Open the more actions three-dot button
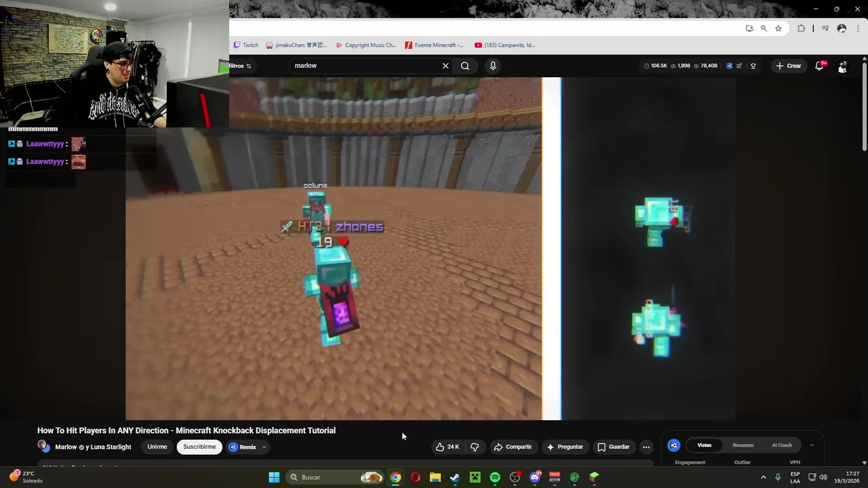Viewport: 868px width, 488px height. [646, 447]
